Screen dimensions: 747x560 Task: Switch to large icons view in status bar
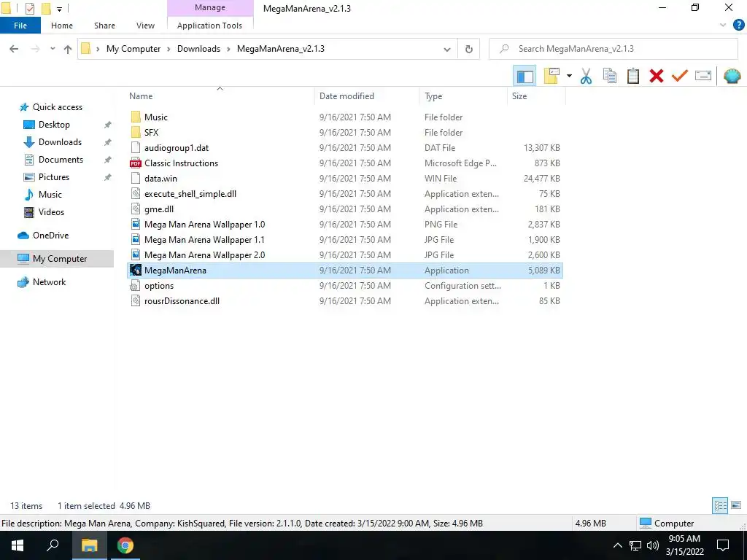tap(736, 506)
